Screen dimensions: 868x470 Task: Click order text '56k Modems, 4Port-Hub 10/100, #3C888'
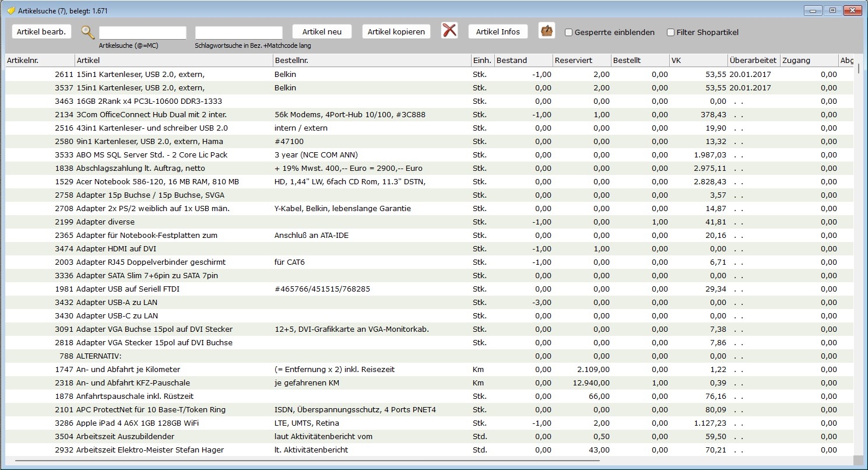[350, 114]
